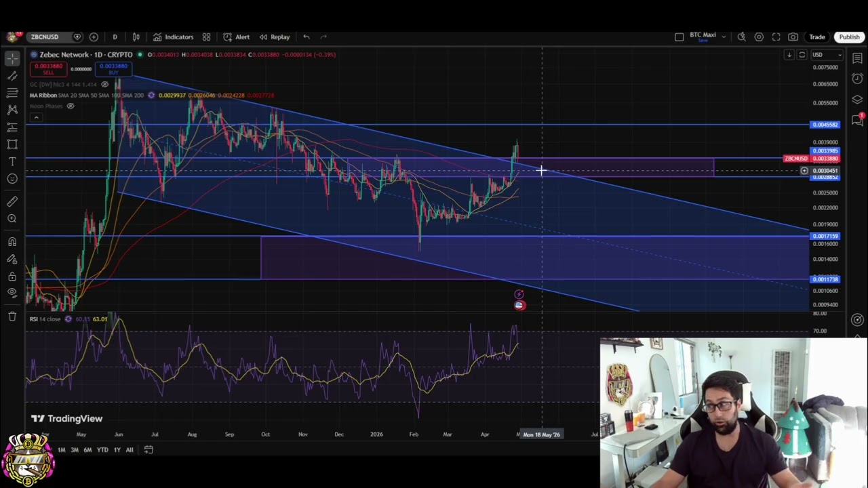Open the go to date calendar icon
This screenshot has height=488, width=868.
click(149, 449)
